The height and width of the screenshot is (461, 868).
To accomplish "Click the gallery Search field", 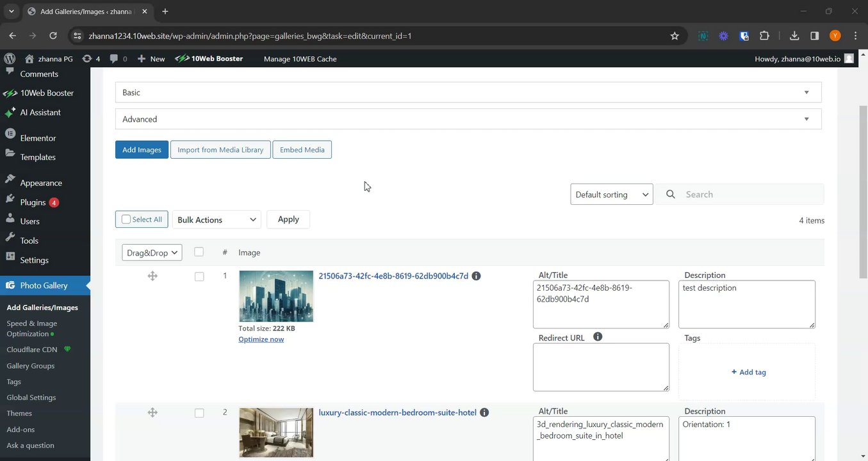I will [749, 195].
